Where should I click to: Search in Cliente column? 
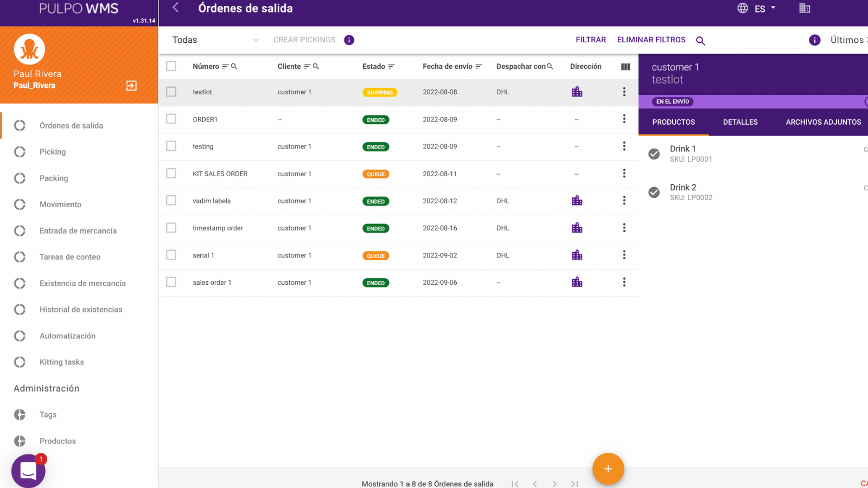(x=316, y=67)
